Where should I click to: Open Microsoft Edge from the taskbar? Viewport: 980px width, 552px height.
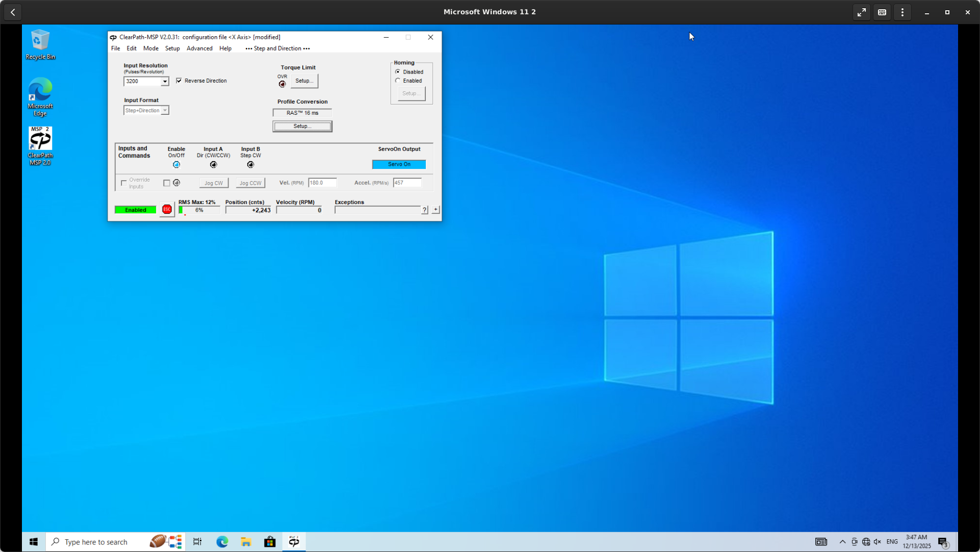click(222, 542)
